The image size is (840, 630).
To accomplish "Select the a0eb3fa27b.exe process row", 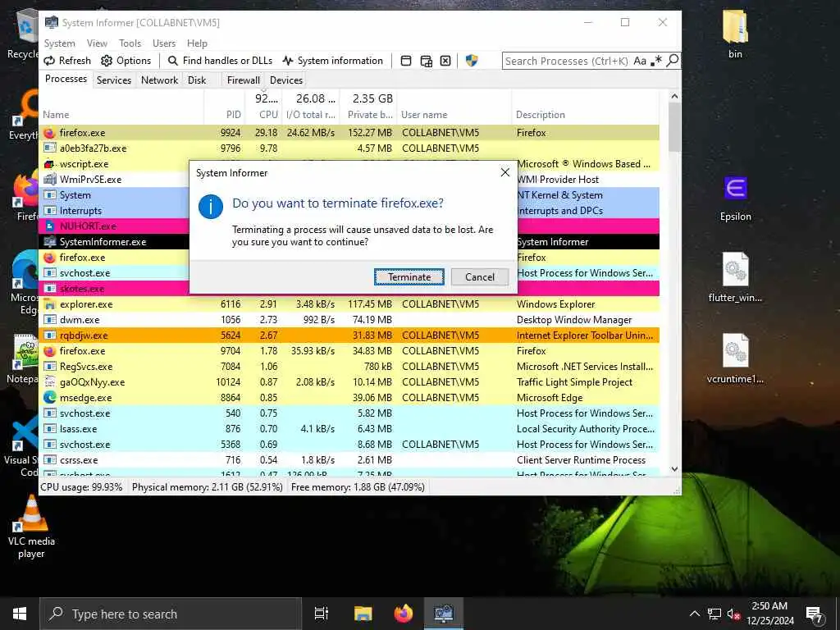I will (349, 148).
